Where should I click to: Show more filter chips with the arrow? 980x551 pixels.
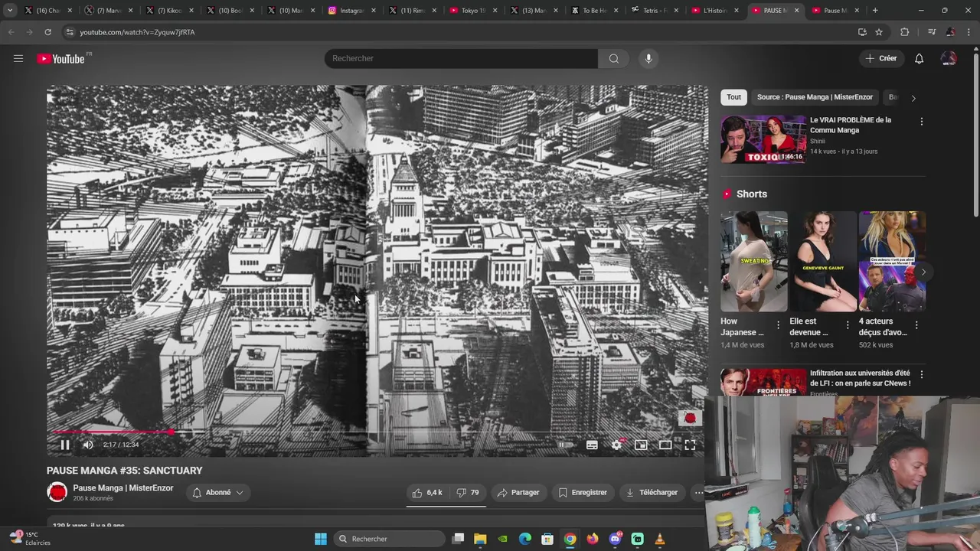click(913, 98)
